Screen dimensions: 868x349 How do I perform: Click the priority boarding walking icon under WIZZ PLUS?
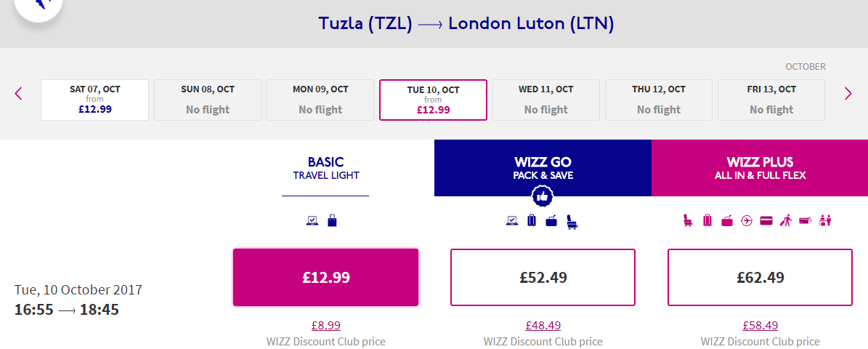click(785, 221)
